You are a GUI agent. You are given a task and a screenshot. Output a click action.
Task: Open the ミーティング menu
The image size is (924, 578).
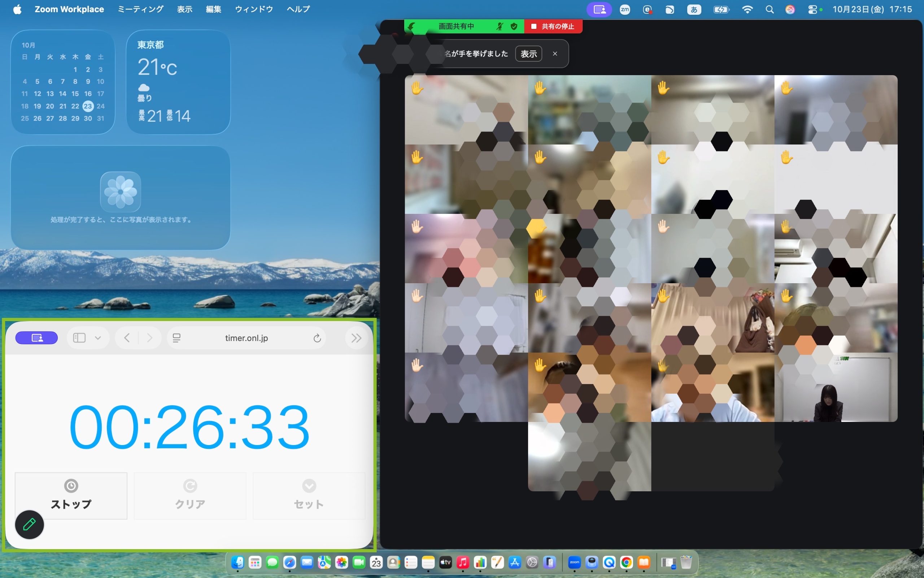pos(140,9)
